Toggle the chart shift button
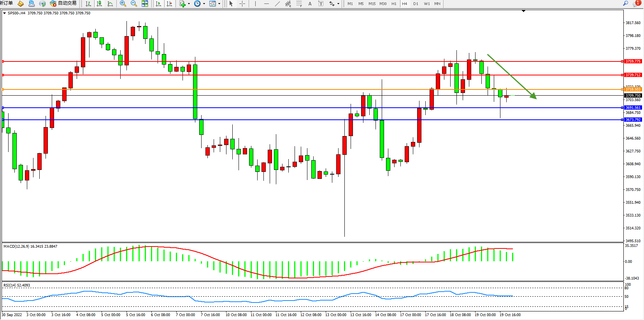 click(x=169, y=3)
